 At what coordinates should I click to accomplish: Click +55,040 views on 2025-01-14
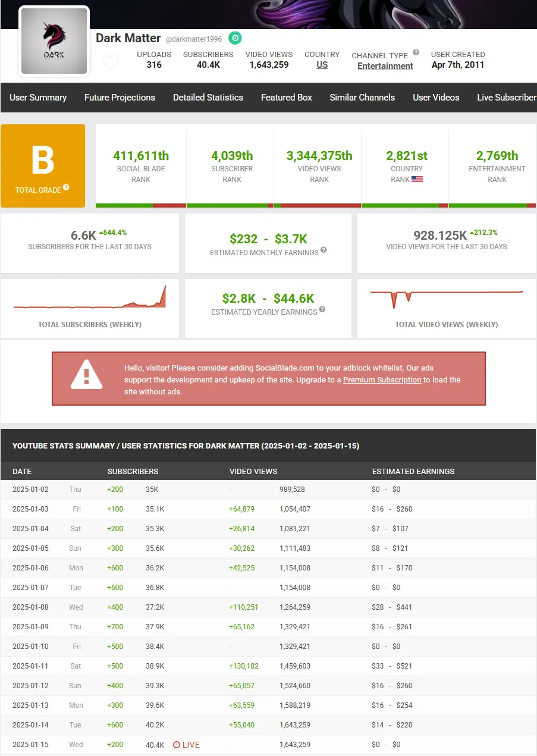tap(241, 725)
